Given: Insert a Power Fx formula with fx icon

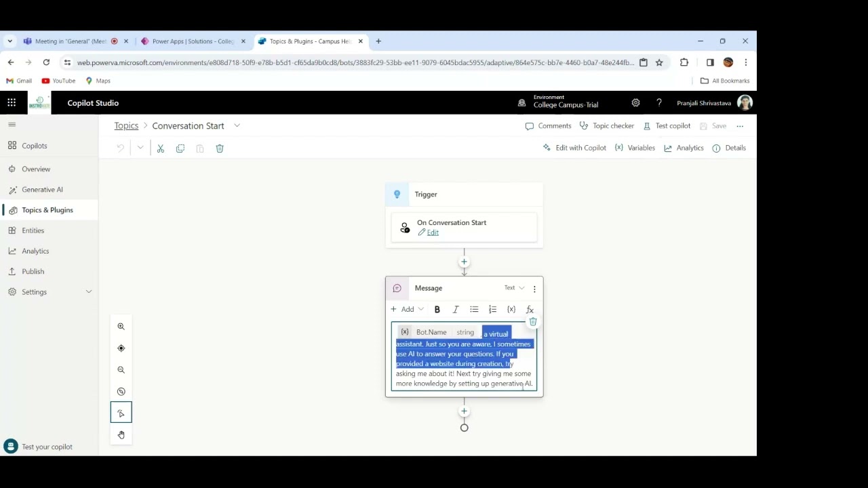Looking at the screenshot, I should (x=530, y=310).
